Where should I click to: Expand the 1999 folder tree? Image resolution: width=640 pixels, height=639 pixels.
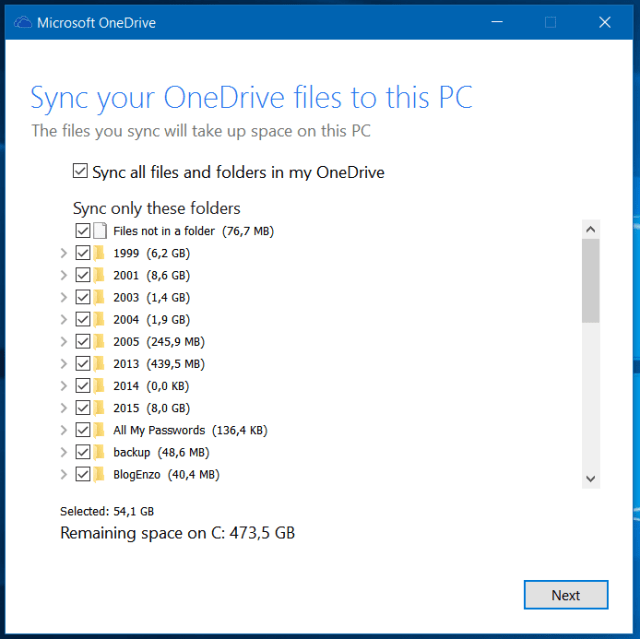[64, 253]
